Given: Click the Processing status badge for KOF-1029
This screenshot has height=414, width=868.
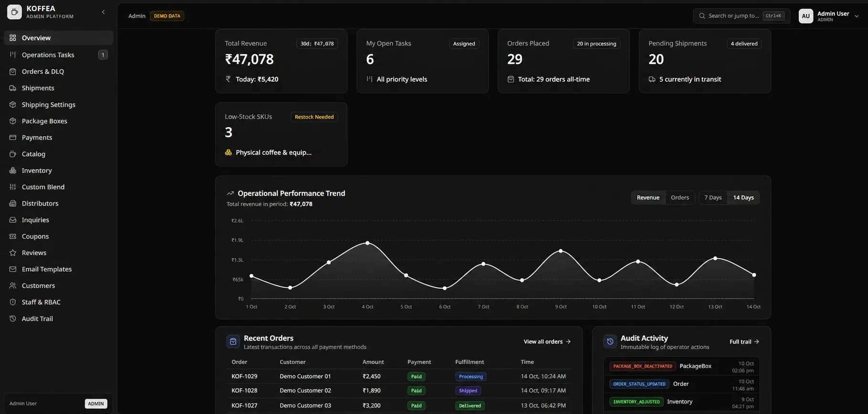Looking at the screenshot, I should click(x=471, y=376).
